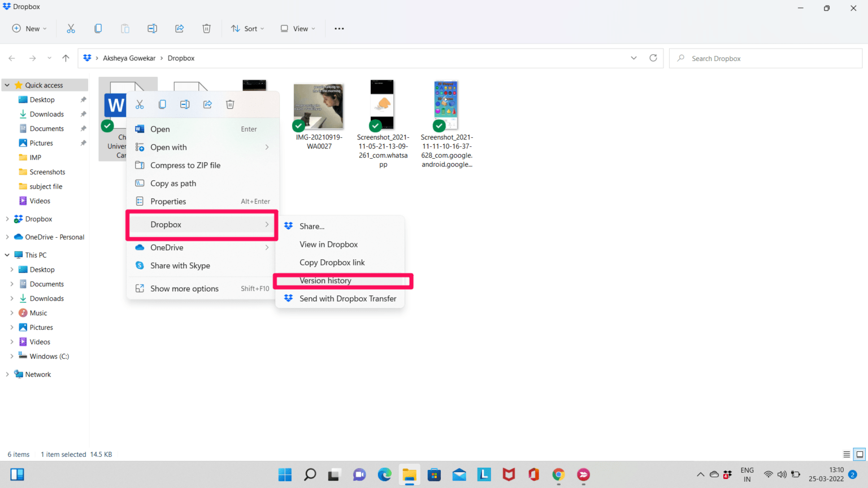The width and height of the screenshot is (868, 488).
Task: Click inside the Search Dropbox box
Action: tap(766, 58)
